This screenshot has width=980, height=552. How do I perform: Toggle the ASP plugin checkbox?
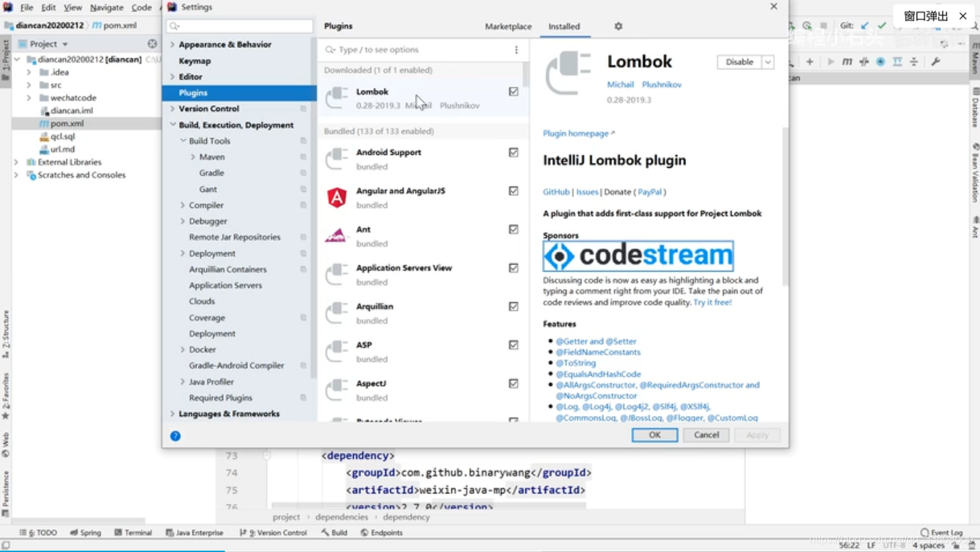pos(513,345)
